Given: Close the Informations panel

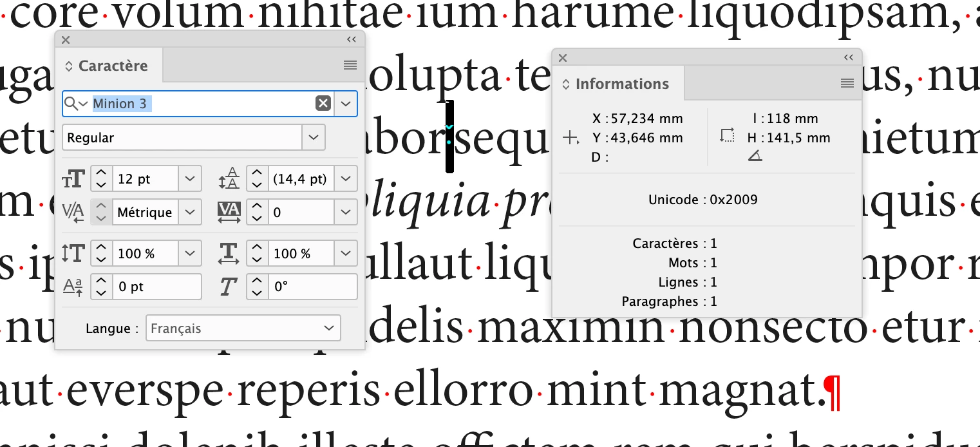Looking at the screenshot, I should click(563, 58).
